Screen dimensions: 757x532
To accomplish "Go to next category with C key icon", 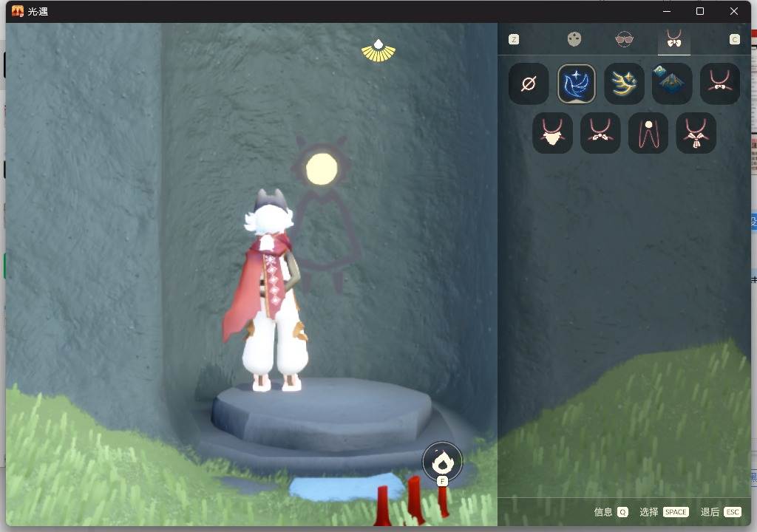I will tap(734, 40).
